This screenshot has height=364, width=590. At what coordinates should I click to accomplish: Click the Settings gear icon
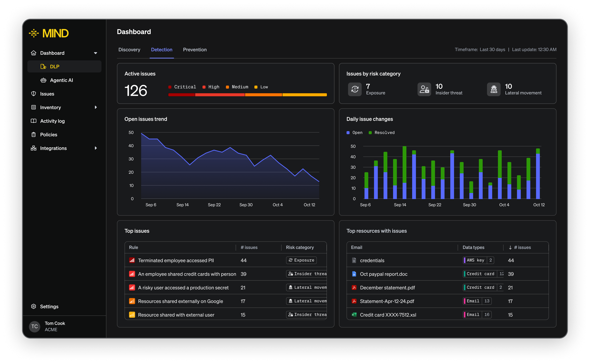click(x=33, y=306)
